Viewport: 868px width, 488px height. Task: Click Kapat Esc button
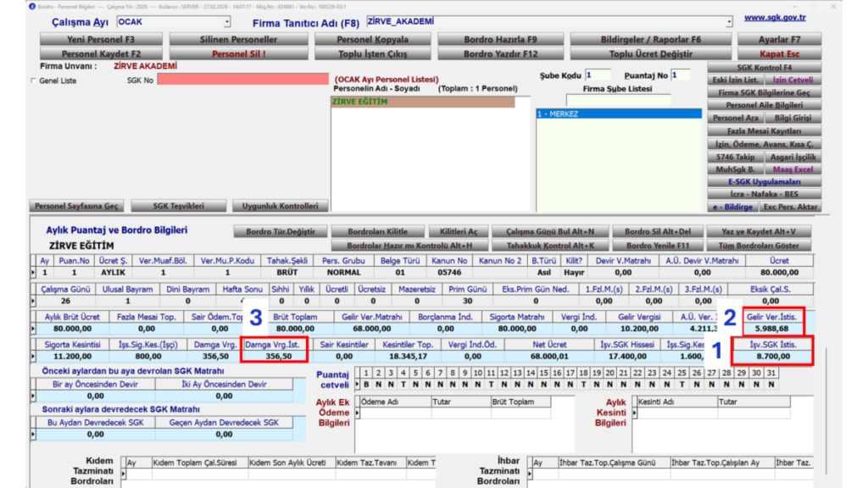click(779, 53)
